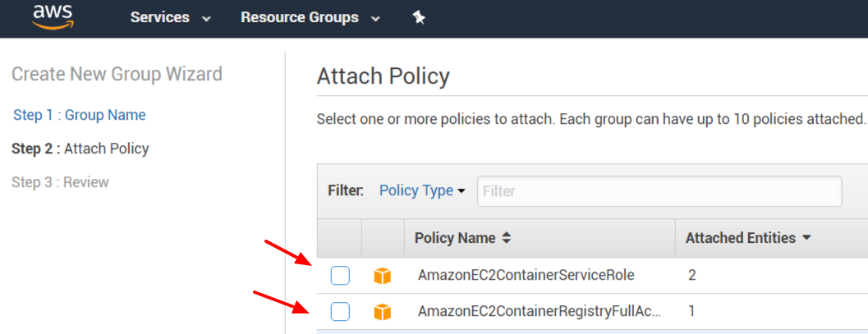Screen dimensions: 868x334
Task: Focus the policy Filter text field
Action: point(659,191)
